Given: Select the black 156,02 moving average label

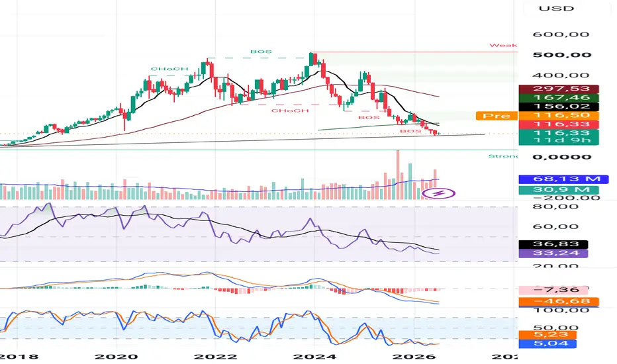Looking at the screenshot, I should [559, 107].
